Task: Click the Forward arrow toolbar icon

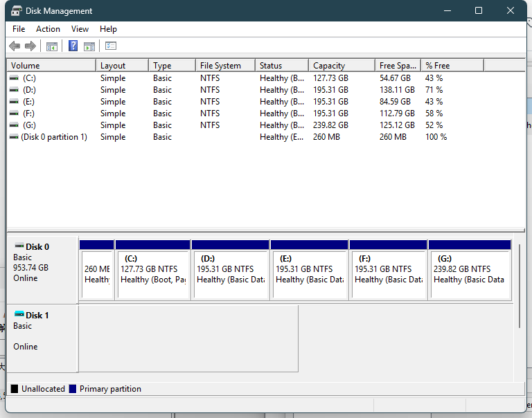Action: click(x=30, y=46)
